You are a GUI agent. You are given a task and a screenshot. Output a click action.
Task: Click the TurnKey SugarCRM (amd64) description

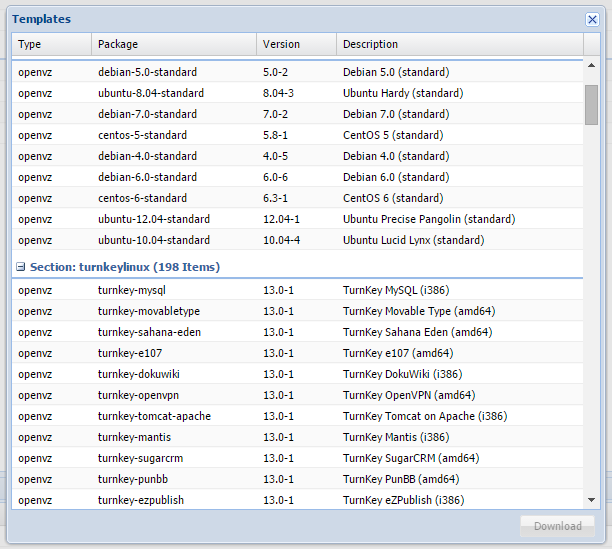[411, 458]
